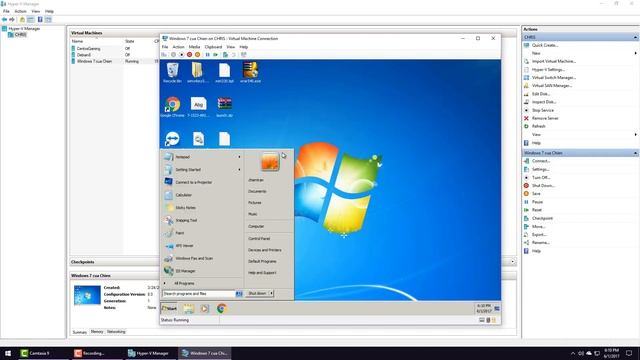This screenshot has width=640, height=360.
Task: Click Import Virtual Machine in Actions pane
Action: (554, 61)
